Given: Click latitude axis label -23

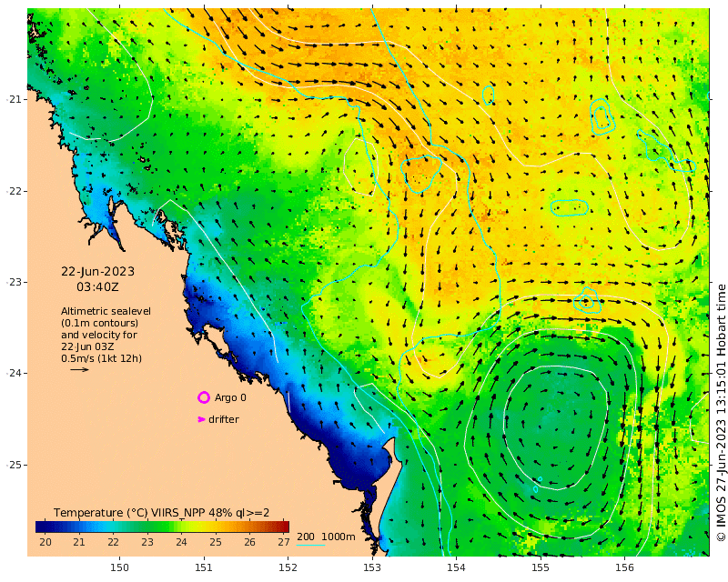Looking at the screenshot, I should pos(13,282).
